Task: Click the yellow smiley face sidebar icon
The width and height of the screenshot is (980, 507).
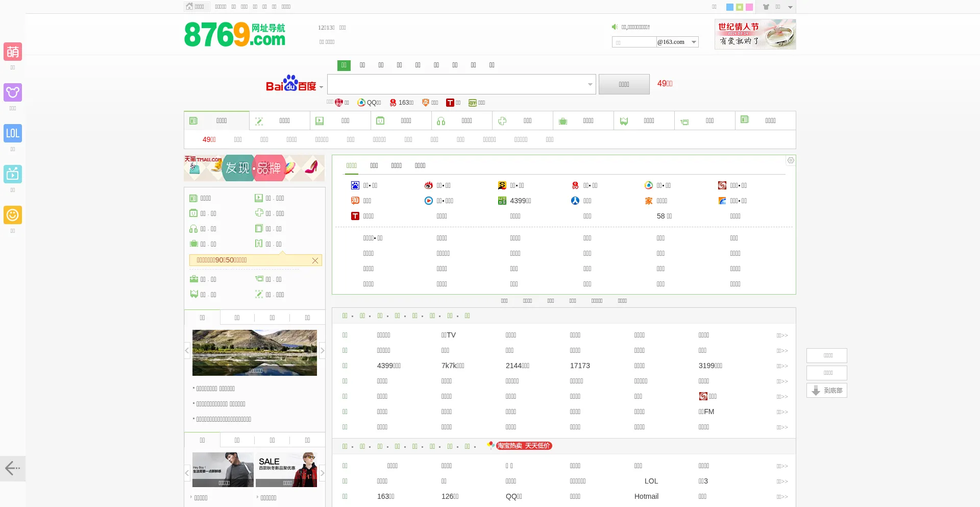Action: pos(13,215)
